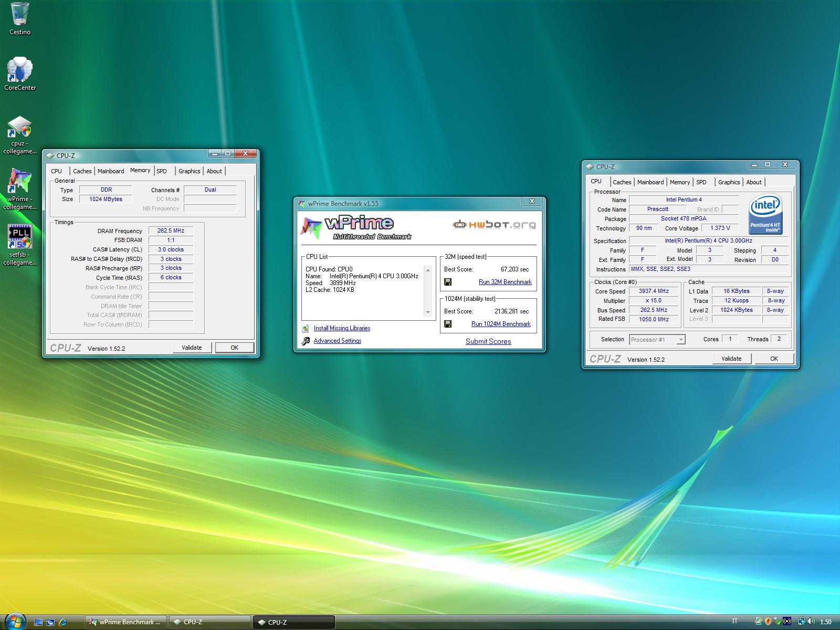840x630 pixels.
Task: Click the Advanced Settings wrench icon
Action: [x=306, y=341]
